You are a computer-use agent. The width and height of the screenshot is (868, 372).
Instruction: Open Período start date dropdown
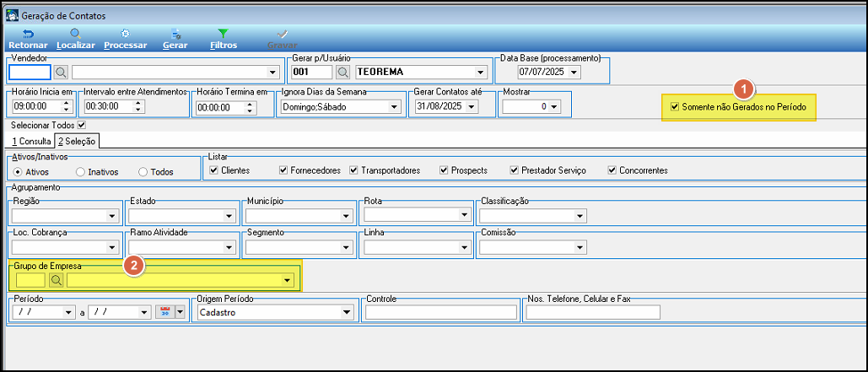68,313
